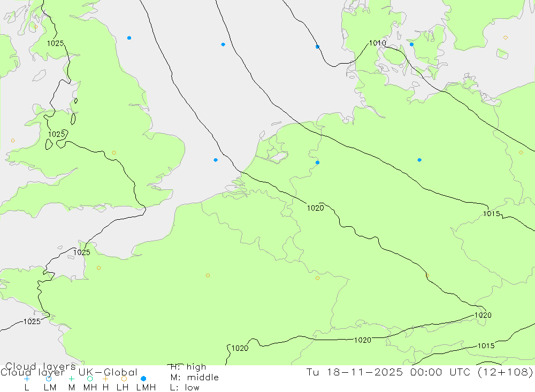Click the blue dot off East Anglia coast
Image resolution: width=535 pixels, height=392 pixels.
[216, 160]
